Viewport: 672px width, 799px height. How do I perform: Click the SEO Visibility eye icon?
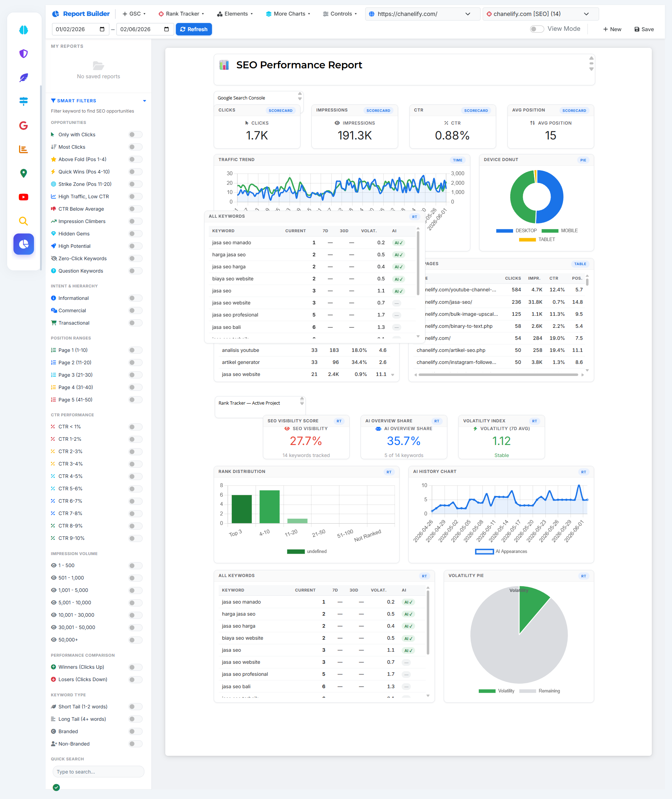coord(287,429)
